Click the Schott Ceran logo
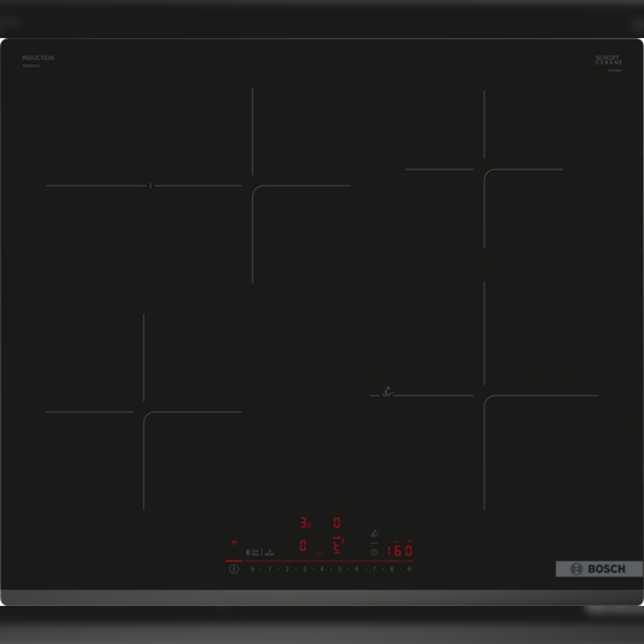 pos(609,60)
